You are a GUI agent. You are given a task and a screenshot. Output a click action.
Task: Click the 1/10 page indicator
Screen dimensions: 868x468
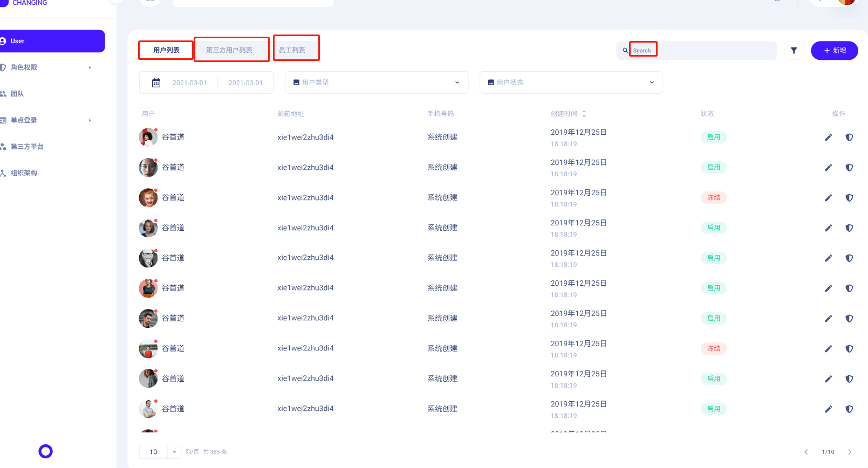coord(828,452)
